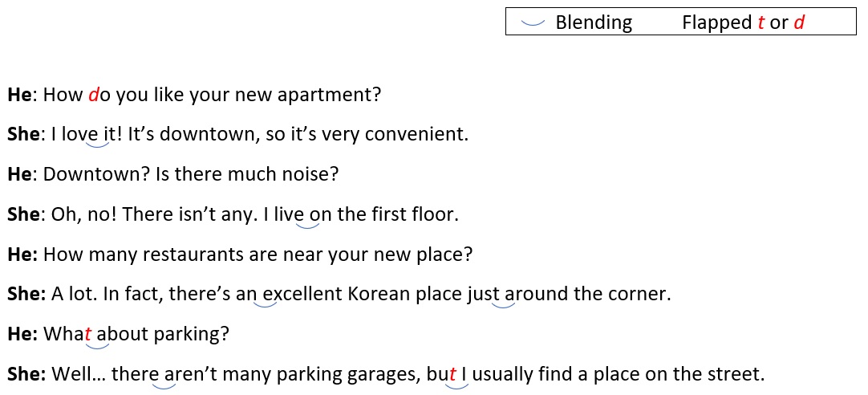Click the blending mark under 'live on'
Screen dimensions: 868x395
coord(308,224)
